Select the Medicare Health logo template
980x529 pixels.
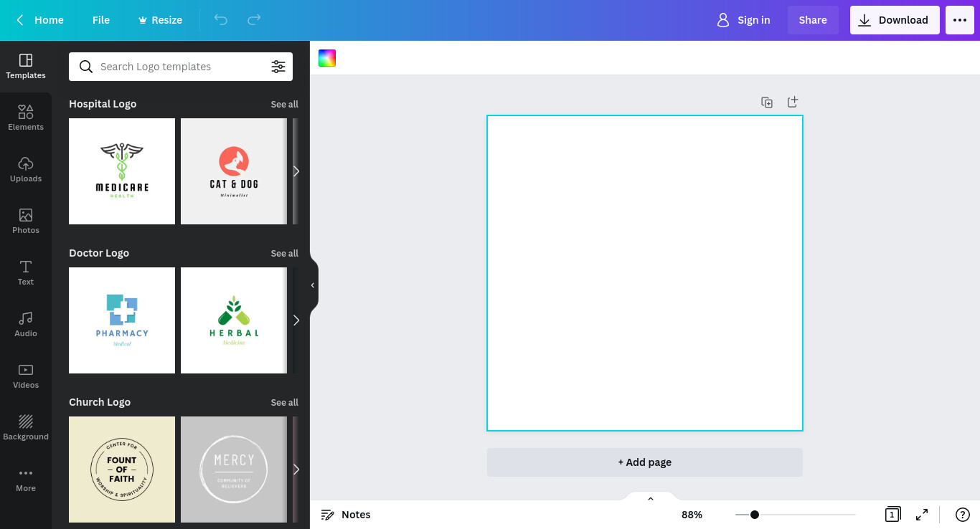[122, 171]
